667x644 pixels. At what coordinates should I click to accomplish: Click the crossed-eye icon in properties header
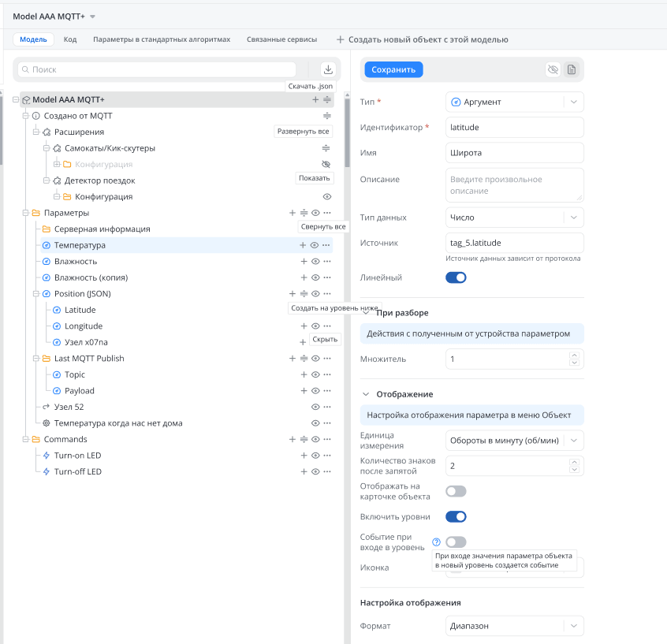[x=553, y=69]
